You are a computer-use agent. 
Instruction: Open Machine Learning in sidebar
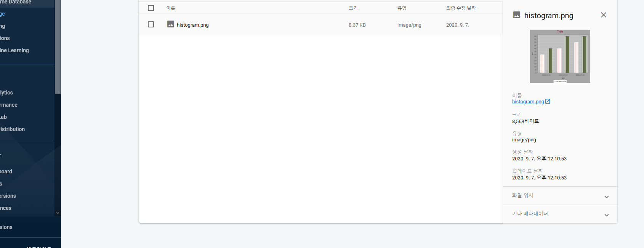[x=14, y=50]
